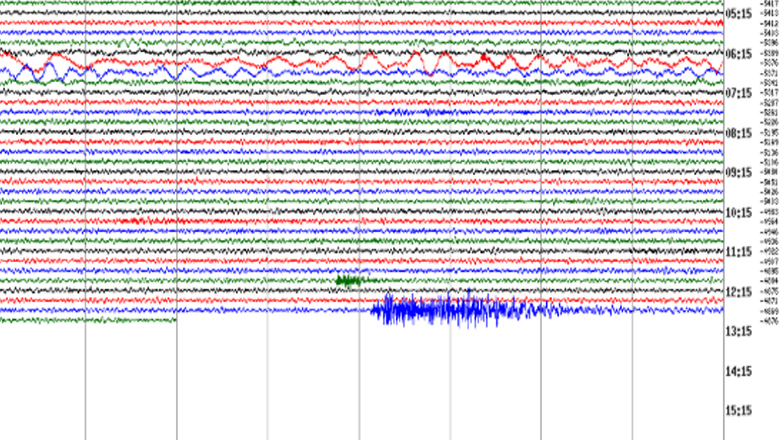Screen dimensions: 782x440
Task: Click the 15:15 time label
Action: pyautogui.click(x=738, y=410)
